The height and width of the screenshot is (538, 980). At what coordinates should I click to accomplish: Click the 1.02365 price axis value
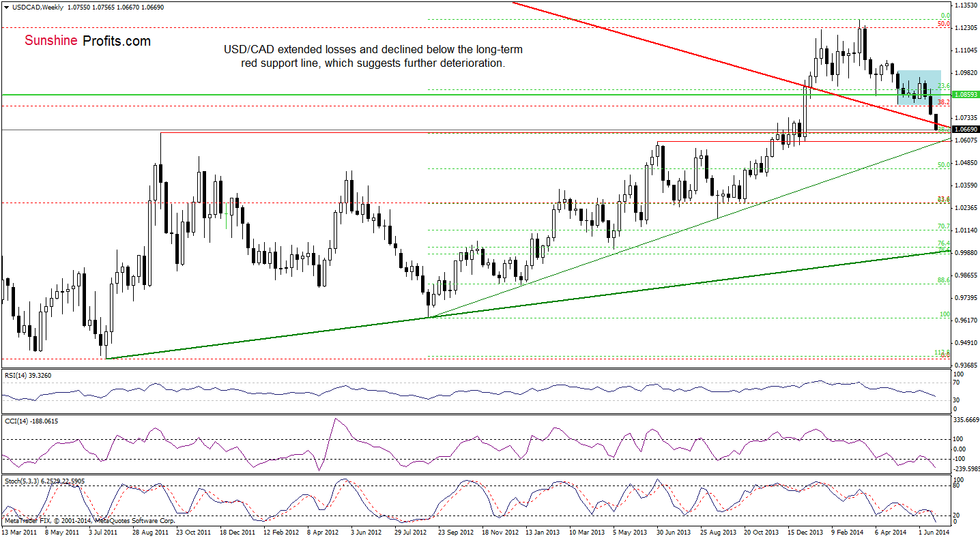point(966,207)
